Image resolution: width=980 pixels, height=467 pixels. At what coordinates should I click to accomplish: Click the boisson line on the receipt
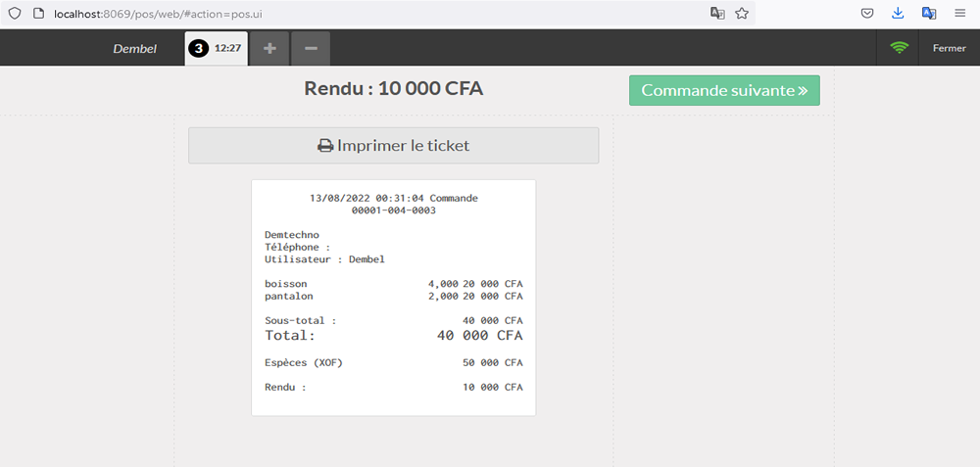pyautogui.click(x=393, y=283)
